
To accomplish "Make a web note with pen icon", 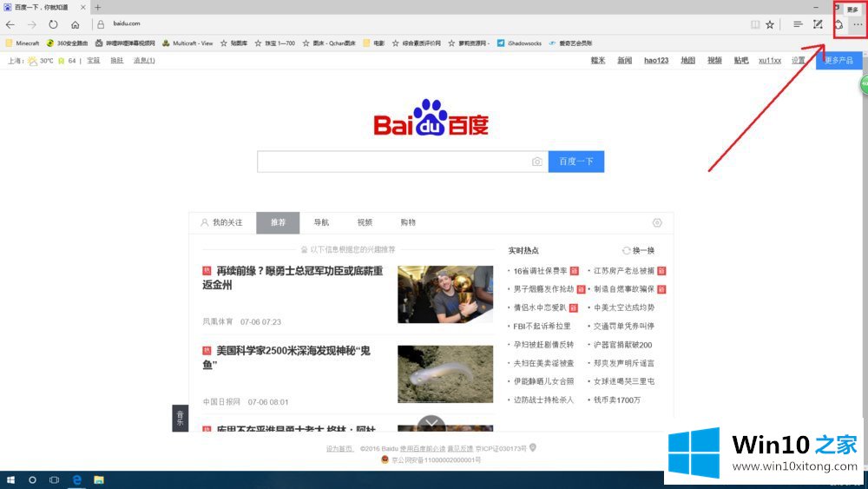I will click(818, 24).
